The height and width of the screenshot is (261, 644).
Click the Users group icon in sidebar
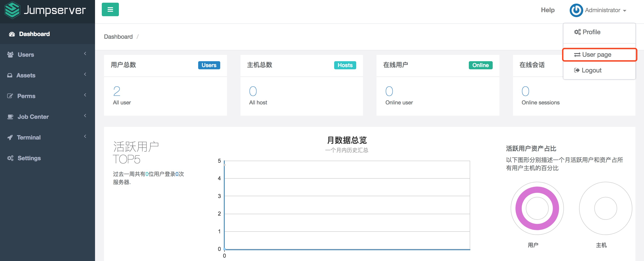pos(10,54)
